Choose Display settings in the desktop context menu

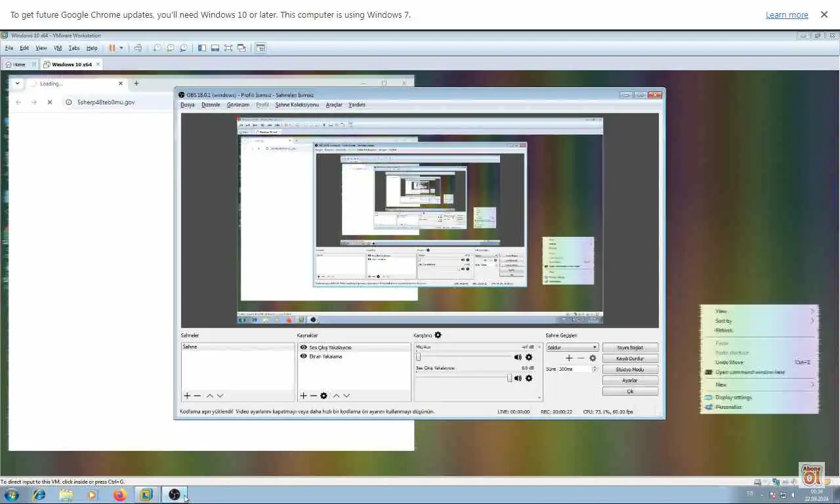(x=734, y=397)
